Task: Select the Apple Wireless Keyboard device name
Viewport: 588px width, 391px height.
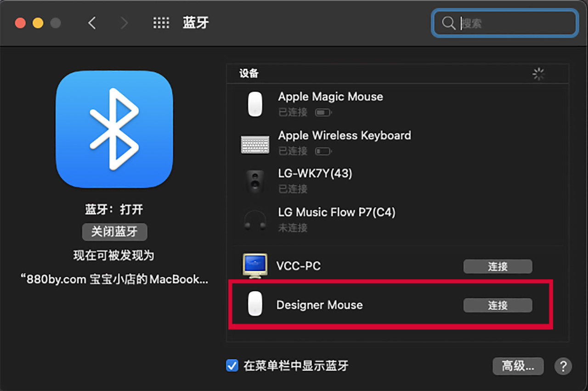Action: tap(345, 136)
